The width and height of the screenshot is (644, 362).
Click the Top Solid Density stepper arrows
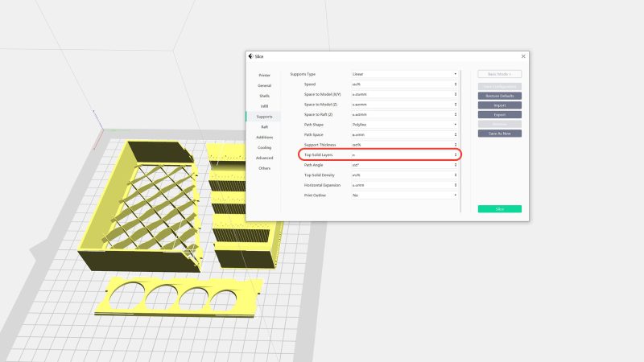pos(456,175)
